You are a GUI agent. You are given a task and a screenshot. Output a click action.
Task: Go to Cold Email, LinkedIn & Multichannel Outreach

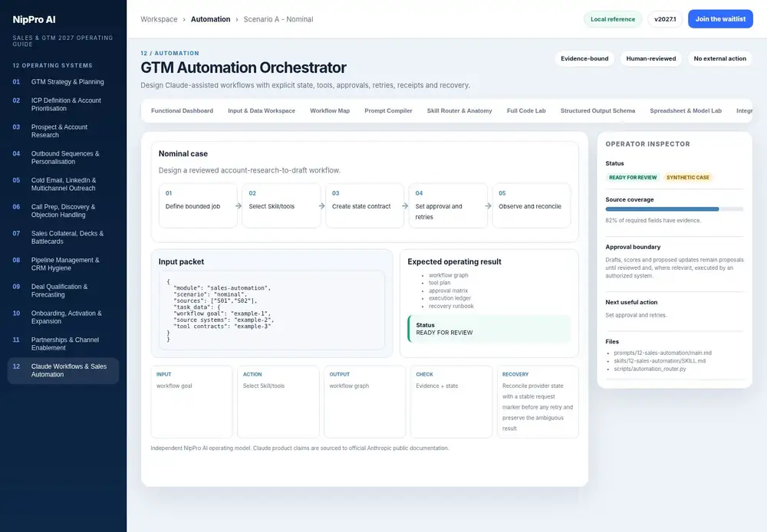point(63,184)
